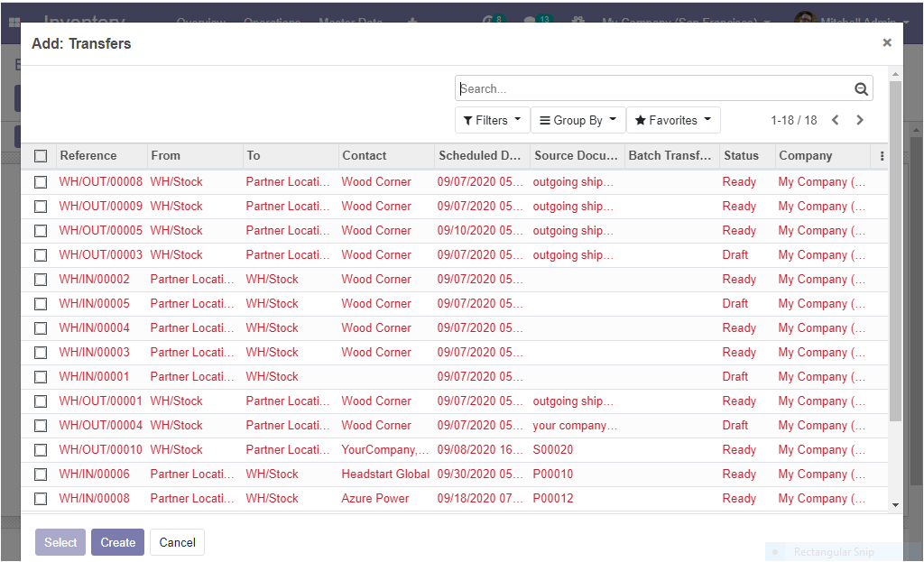This screenshot has height=562, width=924.
Task: Click the search magnifier icon
Action: [x=861, y=89]
